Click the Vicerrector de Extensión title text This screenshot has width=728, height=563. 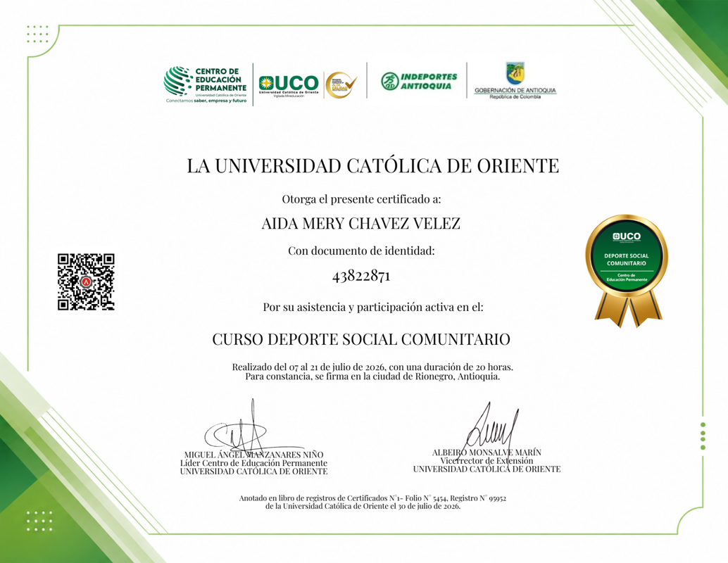point(487,461)
